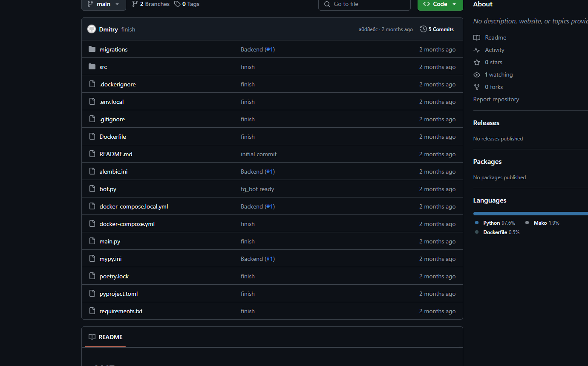Click the Mako 1.9% language entry
This screenshot has height=366, width=588.
[542, 223]
